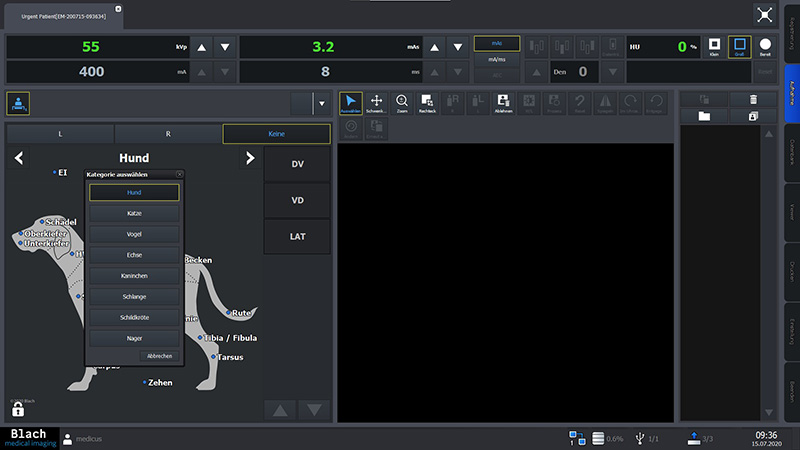The width and height of the screenshot is (800, 450).
Task: Click the trash delete icon
Action: (x=754, y=99)
